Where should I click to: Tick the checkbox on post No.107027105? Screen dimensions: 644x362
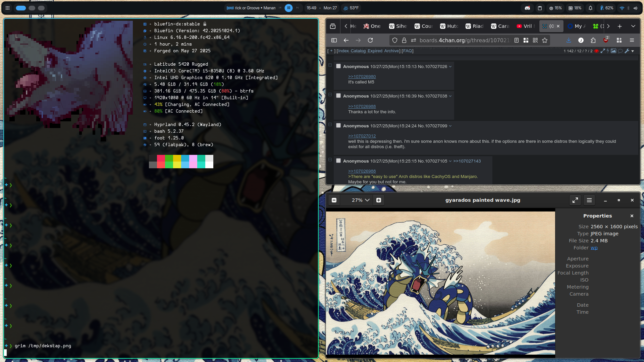tap(338, 161)
